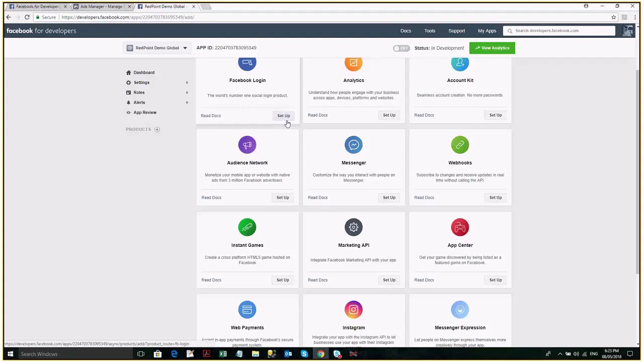Screen dimensions: 644x362
Task: Click the Chrome address bar URL
Action: click(x=128, y=17)
